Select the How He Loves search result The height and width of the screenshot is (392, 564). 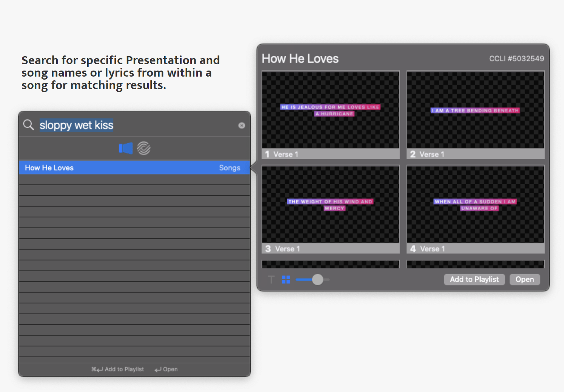pyautogui.click(x=134, y=168)
